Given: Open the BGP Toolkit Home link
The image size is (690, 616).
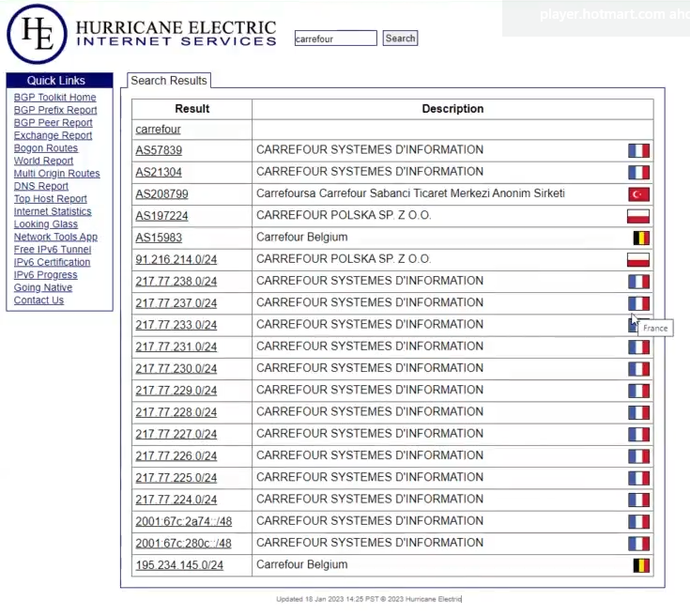Looking at the screenshot, I should (55, 98).
